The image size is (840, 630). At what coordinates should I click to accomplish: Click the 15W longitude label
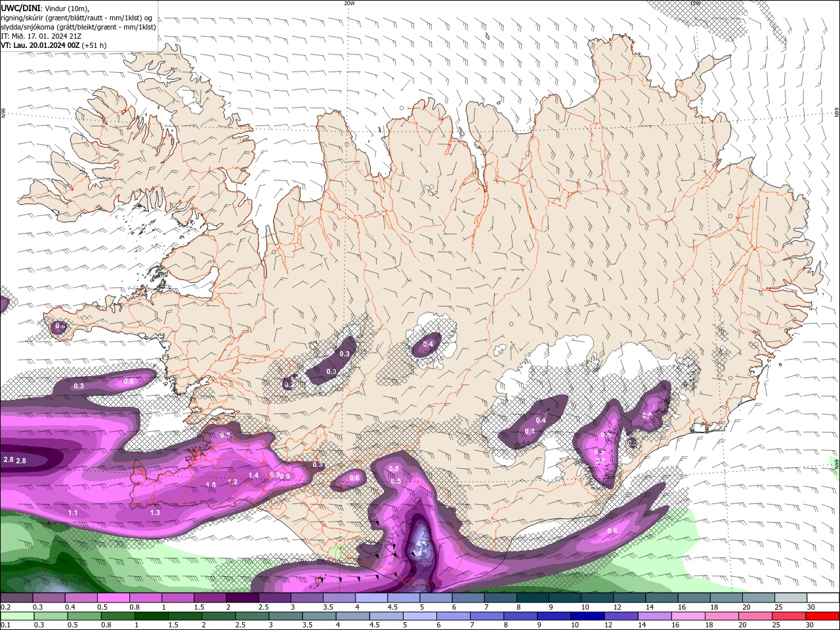click(695, 3)
